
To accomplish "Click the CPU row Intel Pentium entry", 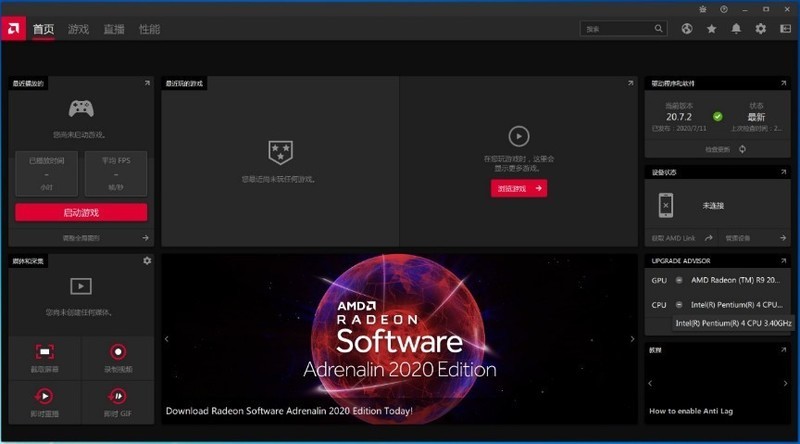I will [736, 305].
